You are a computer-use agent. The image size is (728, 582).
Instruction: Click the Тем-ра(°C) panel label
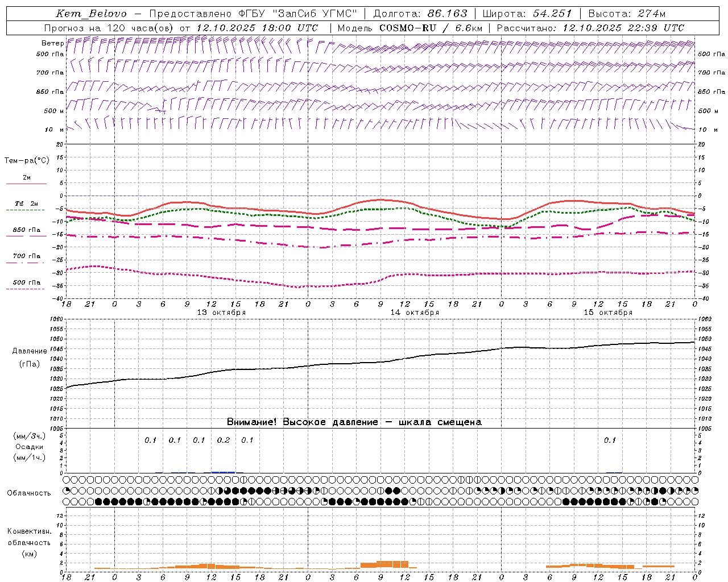[x=27, y=161]
